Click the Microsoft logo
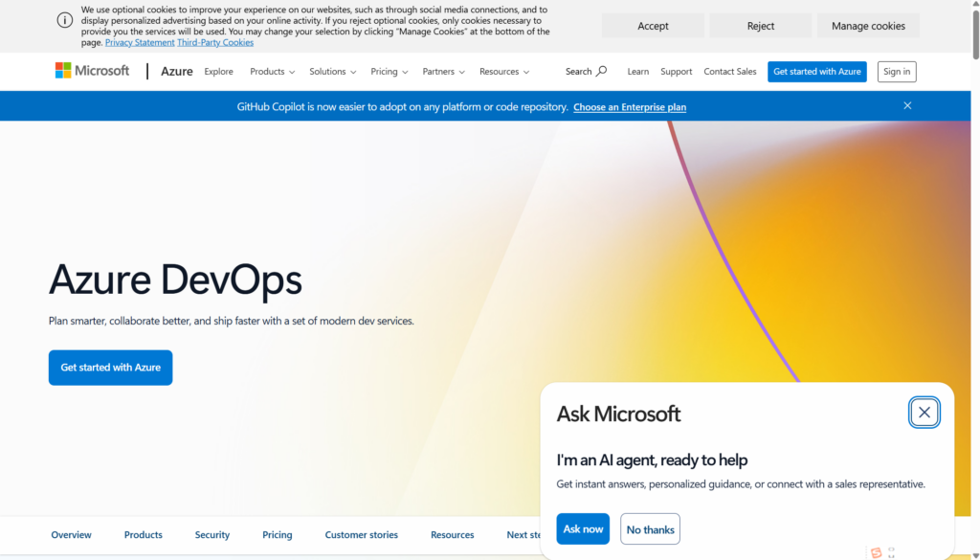The height and width of the screenshot is (560, 980). 92,71
